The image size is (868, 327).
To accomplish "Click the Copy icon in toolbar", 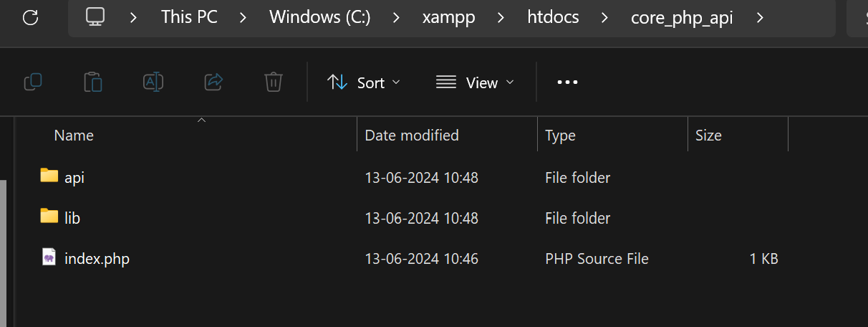I will pyautogui.click(x=33, y=82).
